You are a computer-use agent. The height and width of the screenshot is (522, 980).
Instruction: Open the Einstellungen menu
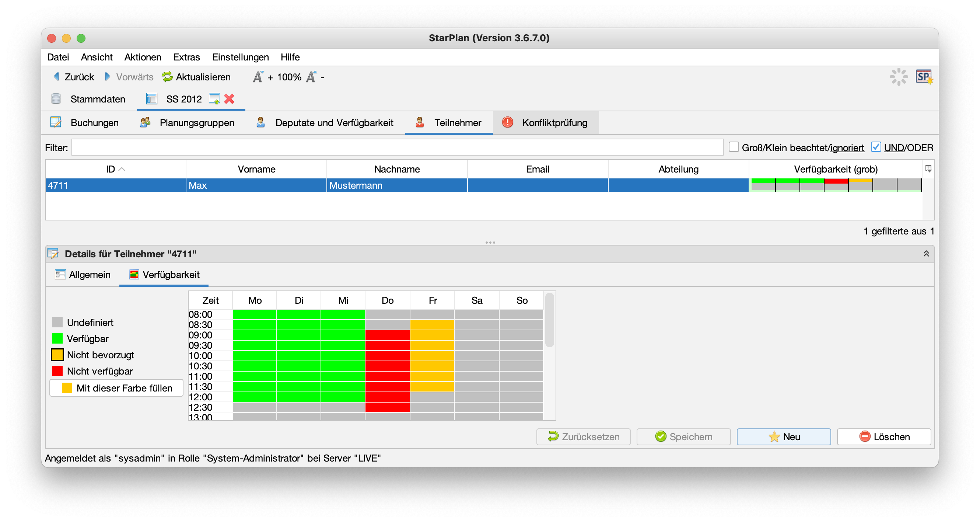240,57
